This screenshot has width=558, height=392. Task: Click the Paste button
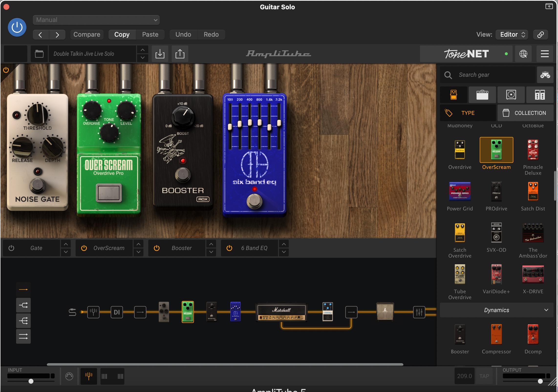(x=150, y=35)
